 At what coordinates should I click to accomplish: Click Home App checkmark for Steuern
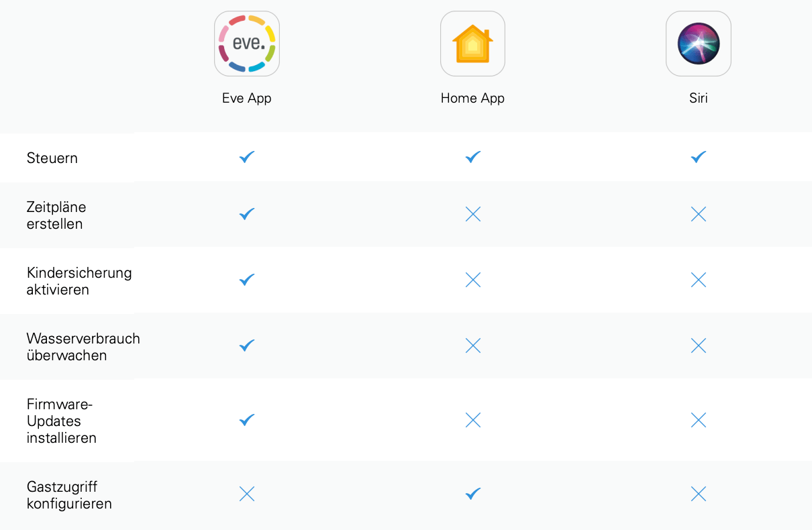coord(473,157)
